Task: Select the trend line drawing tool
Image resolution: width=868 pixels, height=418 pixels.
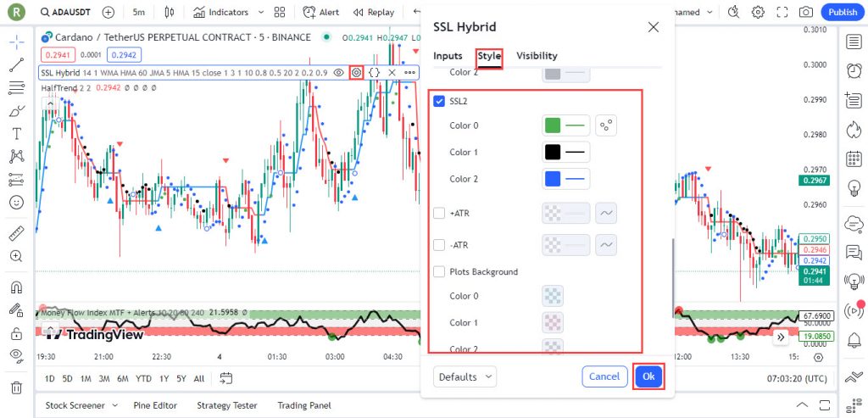Action: click(x=17, y=64)
